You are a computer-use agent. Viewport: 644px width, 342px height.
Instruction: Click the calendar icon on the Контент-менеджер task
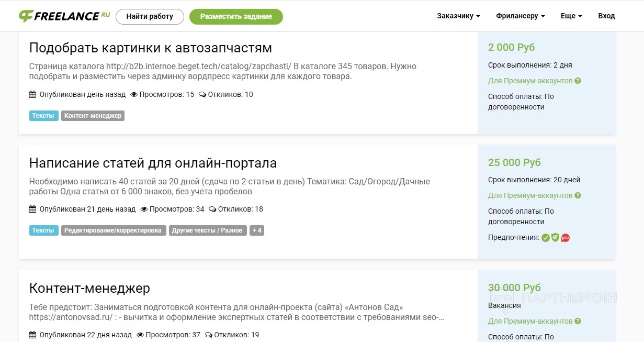tap(32, 335)
